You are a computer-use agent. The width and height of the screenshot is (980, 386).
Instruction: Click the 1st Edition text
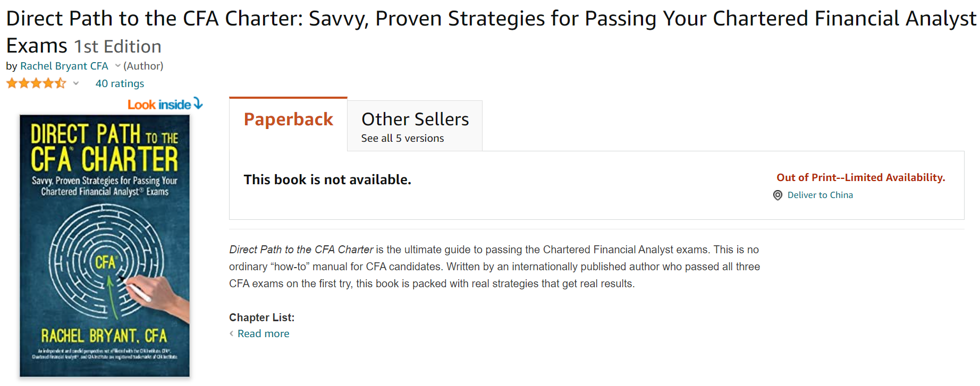coord(117,47)
